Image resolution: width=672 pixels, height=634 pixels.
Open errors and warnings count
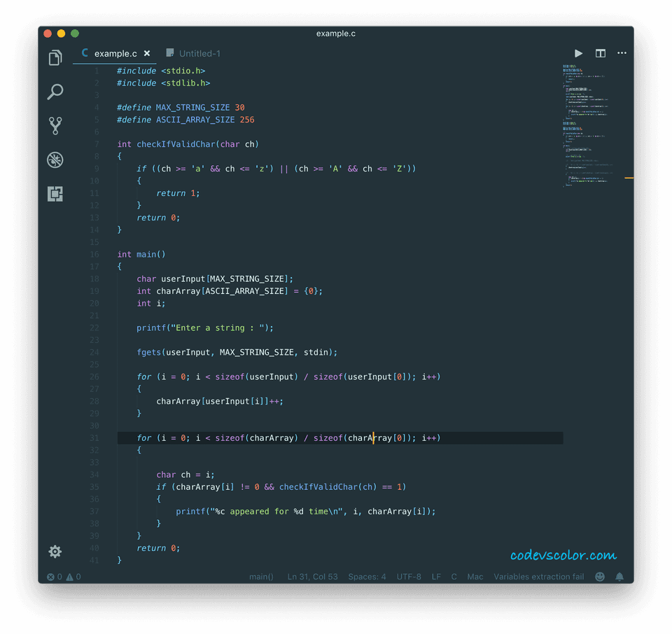click(64, 577)
